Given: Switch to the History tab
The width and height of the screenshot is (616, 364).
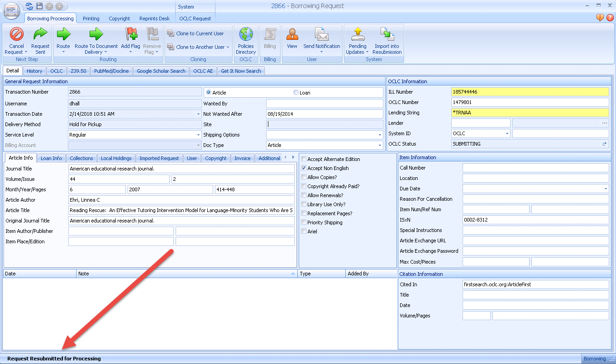Looking at the screenshot, I should 34,71.
